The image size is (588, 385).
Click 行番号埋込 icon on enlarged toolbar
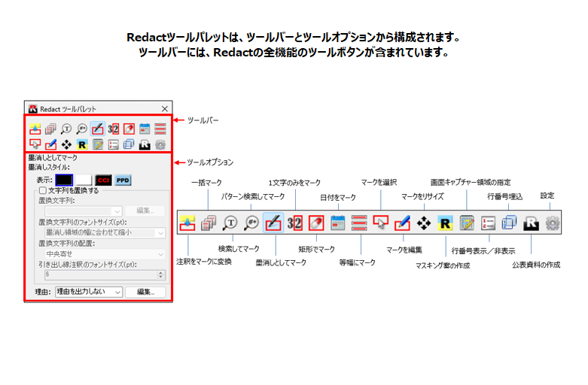coord(510,223)
